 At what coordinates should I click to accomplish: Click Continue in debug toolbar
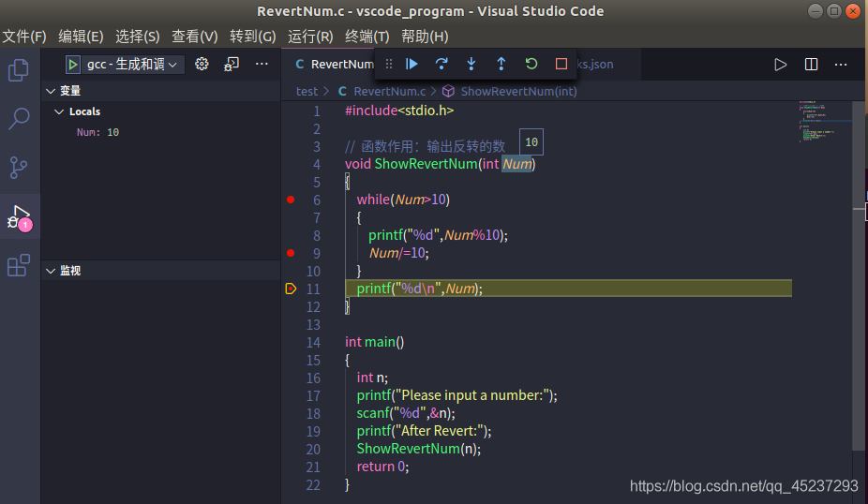412,65
